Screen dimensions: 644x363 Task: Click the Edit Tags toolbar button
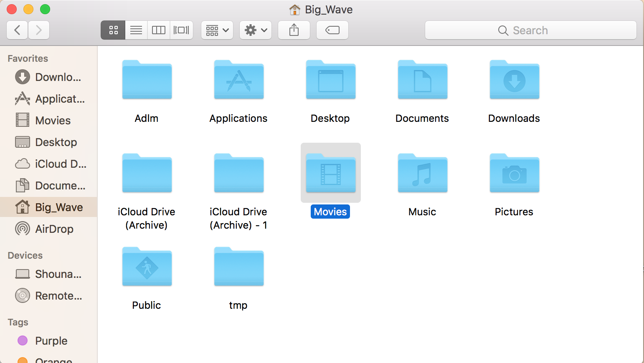pos(332,30)
